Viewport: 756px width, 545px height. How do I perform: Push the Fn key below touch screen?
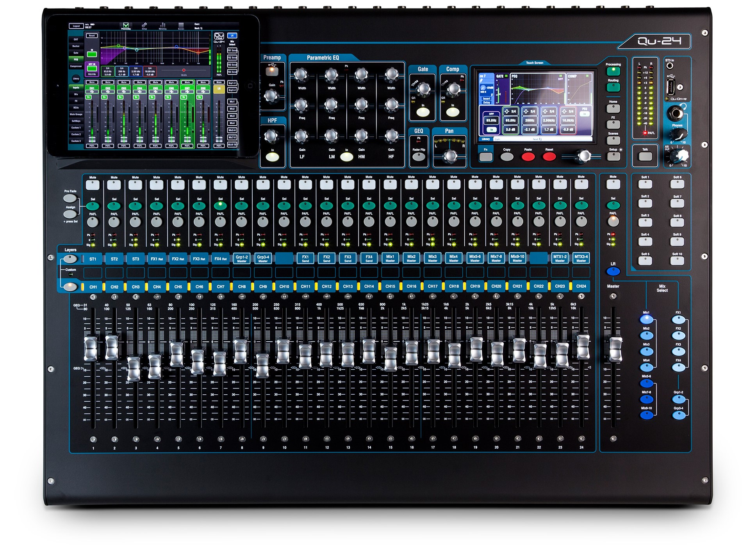(x=486, y=157)
